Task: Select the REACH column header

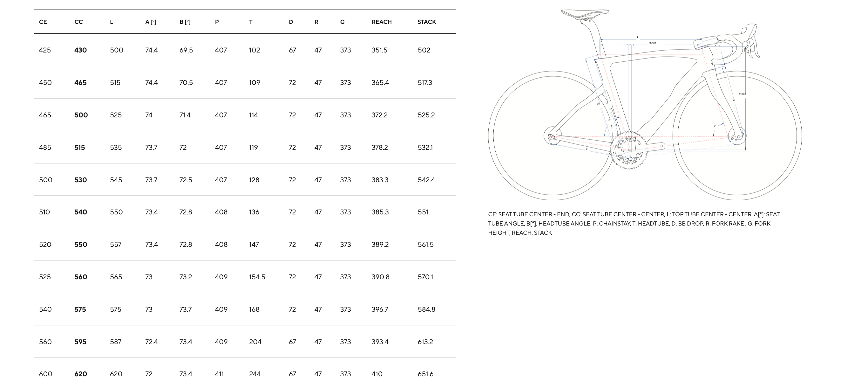Action: (382, 22)
